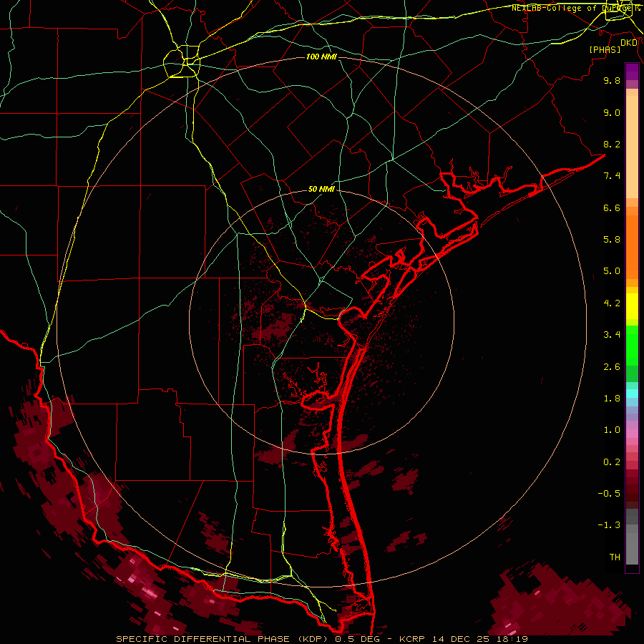Image resolution: width=644 pixels, height=644 pixels.
Task: Click the yellow highway loop around the city
Action: [x=182, y=62]
